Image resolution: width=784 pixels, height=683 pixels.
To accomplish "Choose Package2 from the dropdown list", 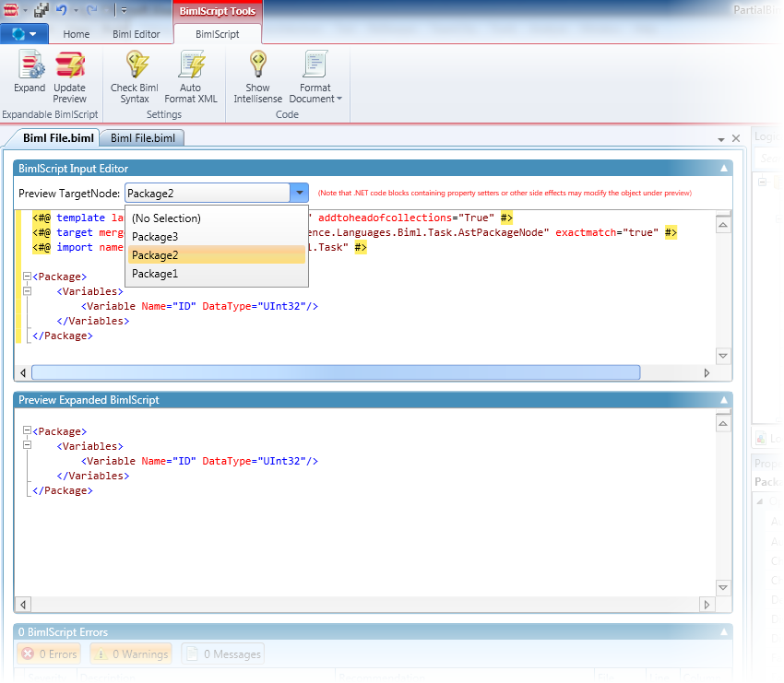I will [217, 255].
